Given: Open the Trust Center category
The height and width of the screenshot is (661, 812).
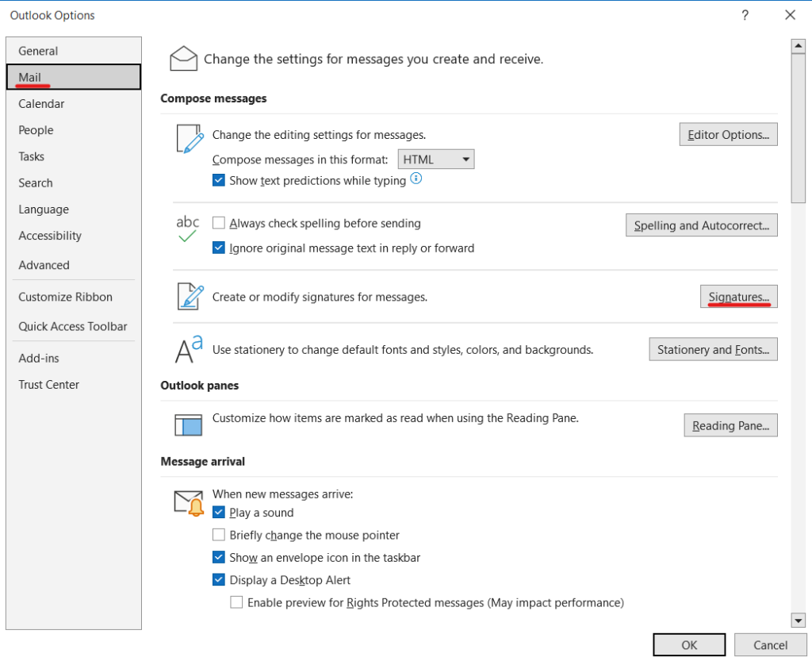Looking at the screenshot, I should [49, 385].
